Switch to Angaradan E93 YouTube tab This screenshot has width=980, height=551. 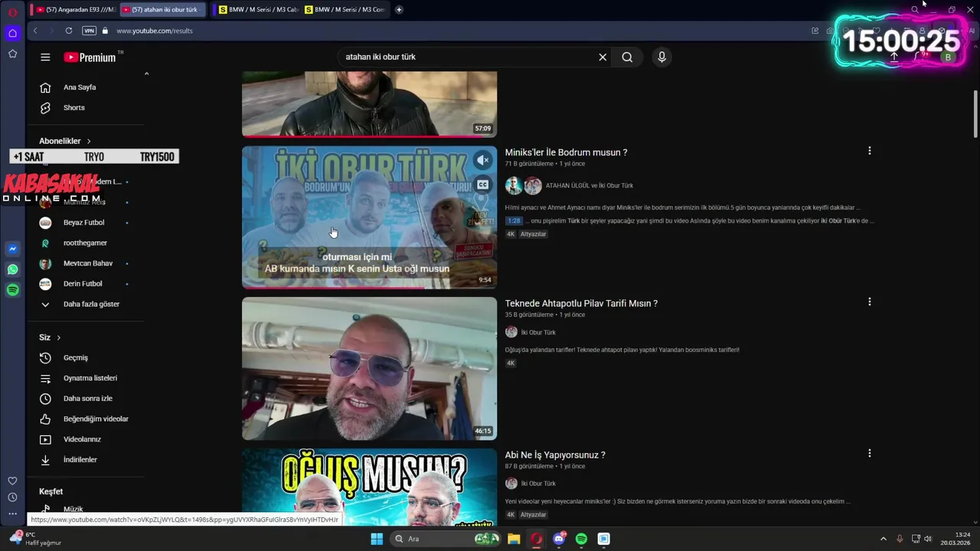pyautogui.click(x=77, y=10)
